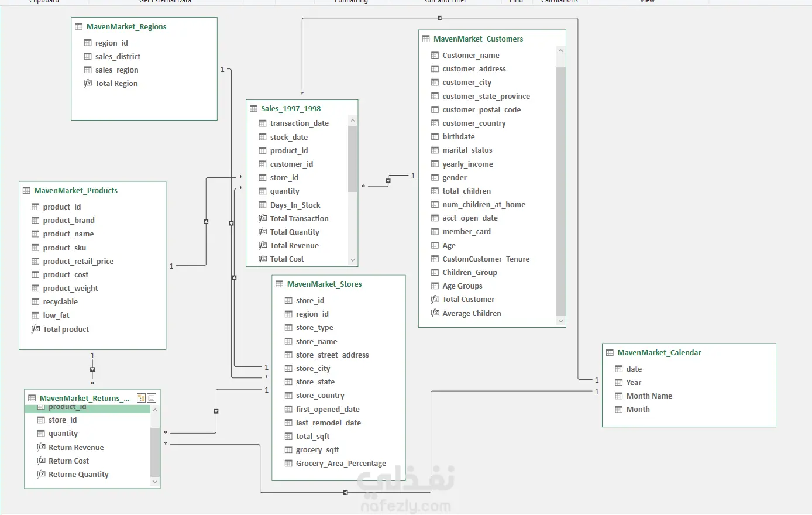Click Maximize icon in MavenMarket_Returns header
Viewport: 812px width, 515px height.
point(152,398)
